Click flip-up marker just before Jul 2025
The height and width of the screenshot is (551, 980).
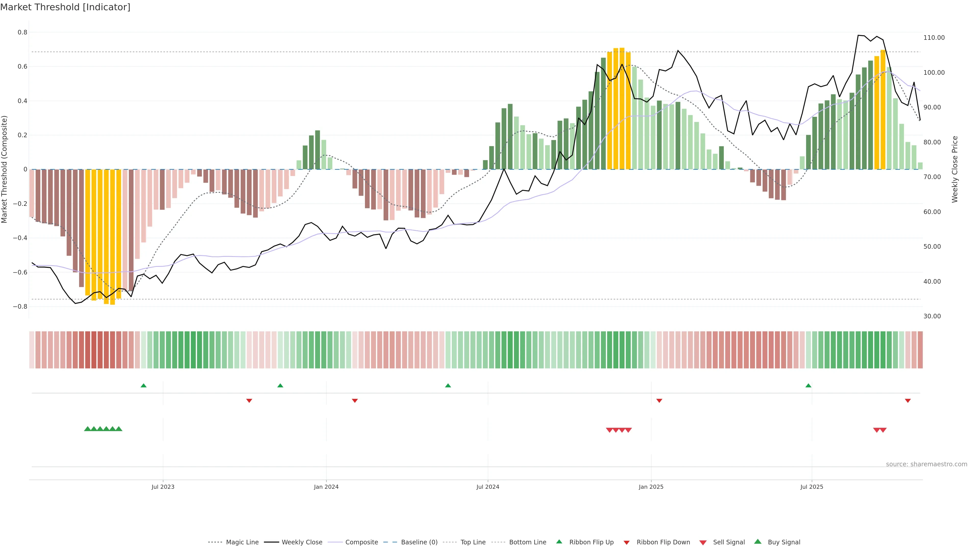click(808, 386)
